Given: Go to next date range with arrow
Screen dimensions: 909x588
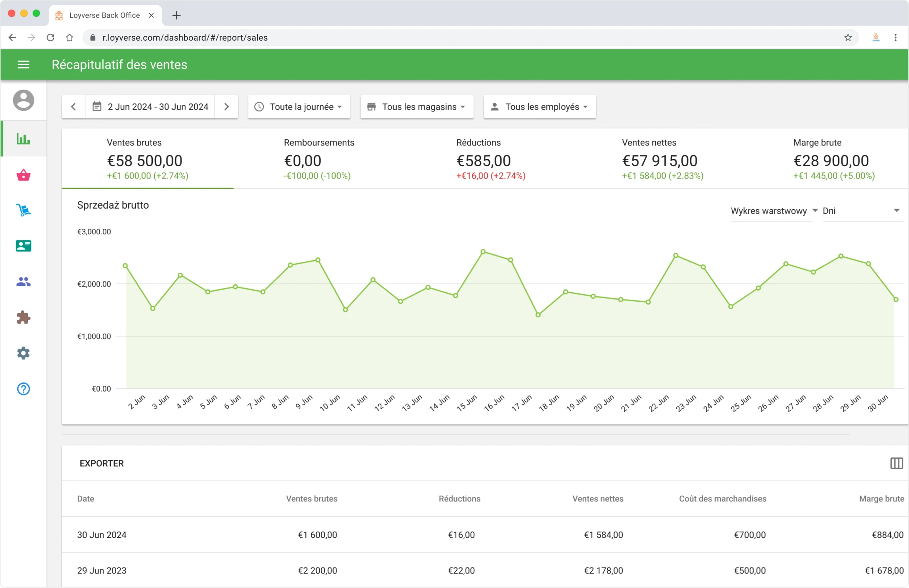Looking at the screenshot, I should click(227, 107).
